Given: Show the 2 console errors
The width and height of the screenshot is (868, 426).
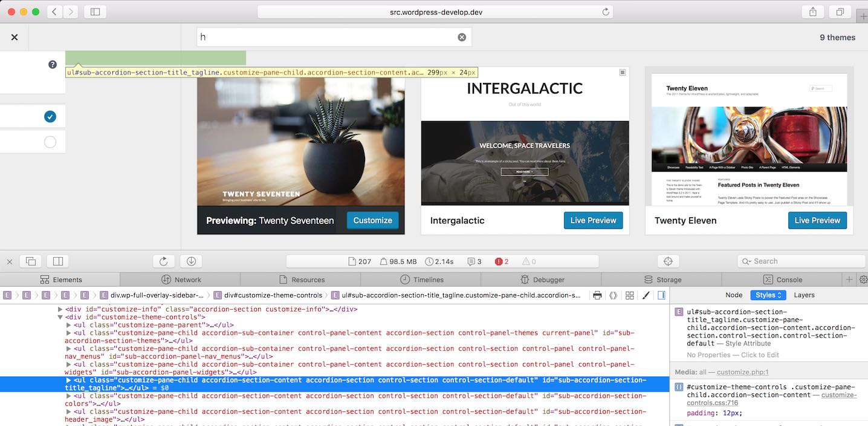Looking at the screenshot, I should pyautogui.click(x=502, y=261).
